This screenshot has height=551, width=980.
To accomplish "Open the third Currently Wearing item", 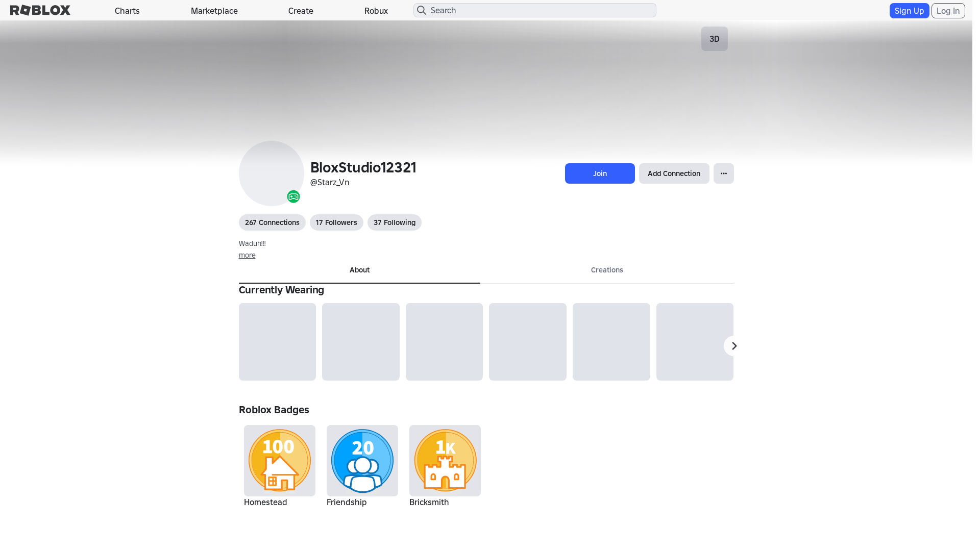I will [444, 342].
